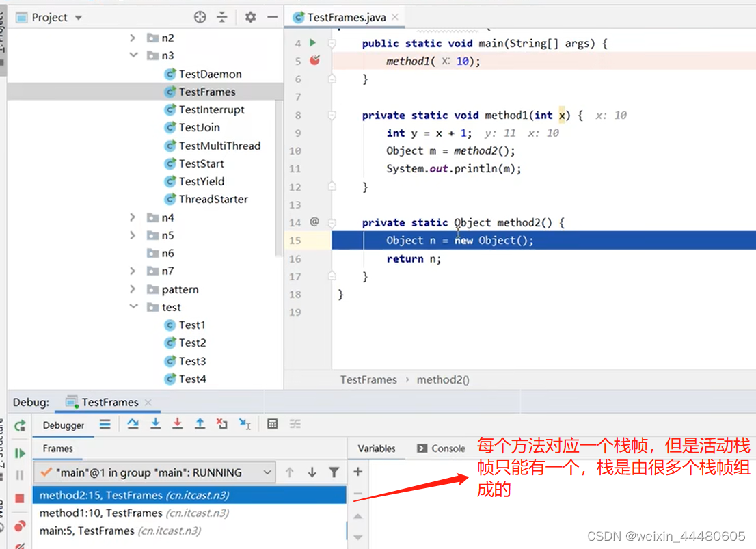Expand the n4 package folder
Viewport: 756px width, 549px height.
(x=133, y=217)
